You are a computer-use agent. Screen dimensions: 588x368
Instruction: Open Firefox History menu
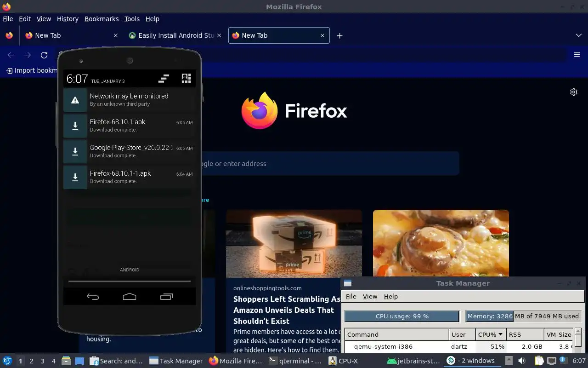coord(68,19)
